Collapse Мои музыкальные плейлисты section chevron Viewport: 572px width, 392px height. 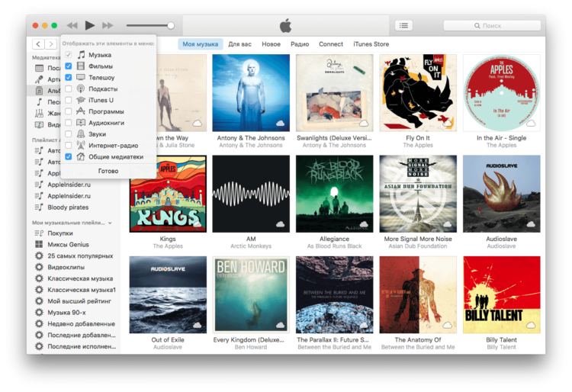click(x=110, y=223)
